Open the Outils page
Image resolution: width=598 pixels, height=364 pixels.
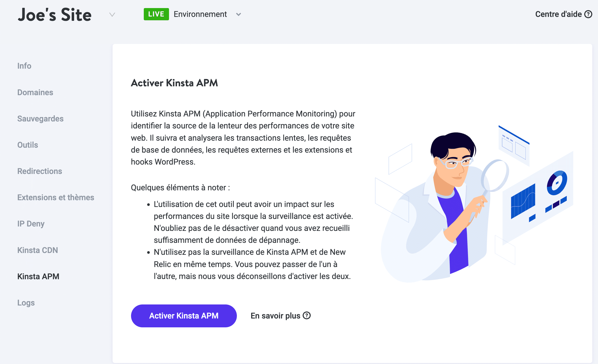coord(27,145)
